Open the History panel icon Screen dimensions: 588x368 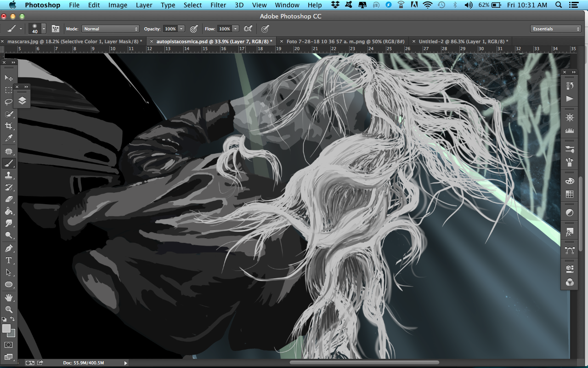point(570,86)
